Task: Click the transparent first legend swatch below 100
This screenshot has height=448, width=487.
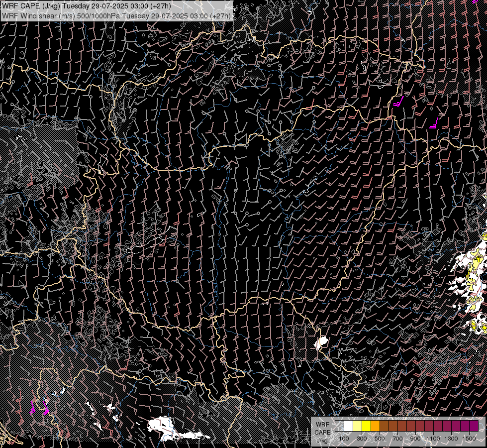Action: click(339, 426)
